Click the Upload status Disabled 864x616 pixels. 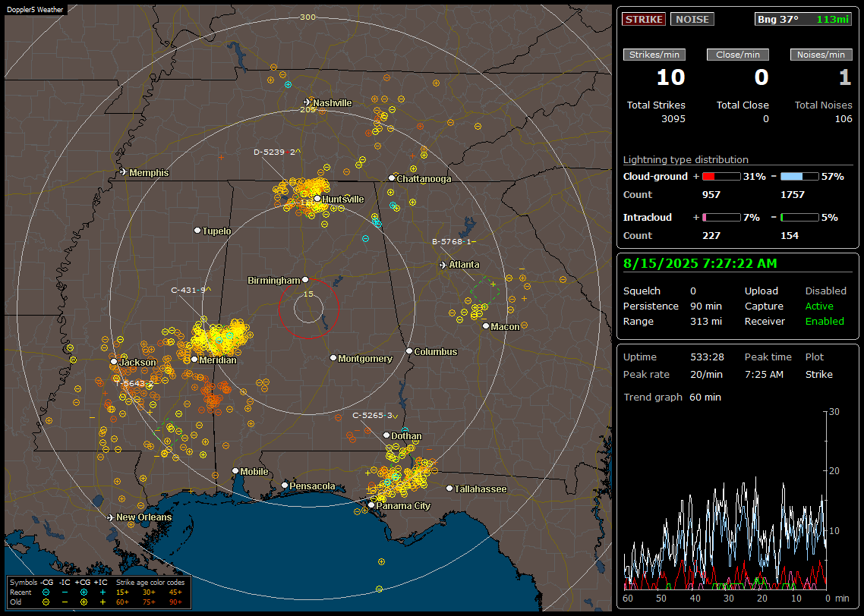(825, 291)
